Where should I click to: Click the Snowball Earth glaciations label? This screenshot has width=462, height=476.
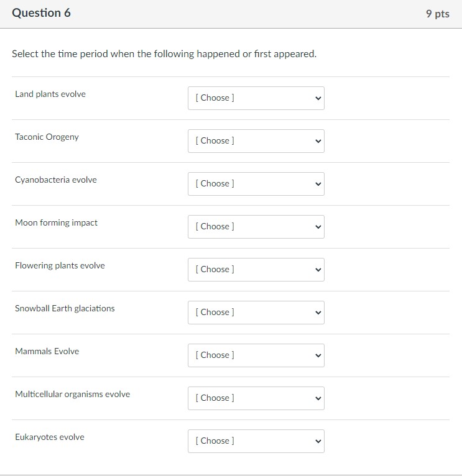click(65, 309)
